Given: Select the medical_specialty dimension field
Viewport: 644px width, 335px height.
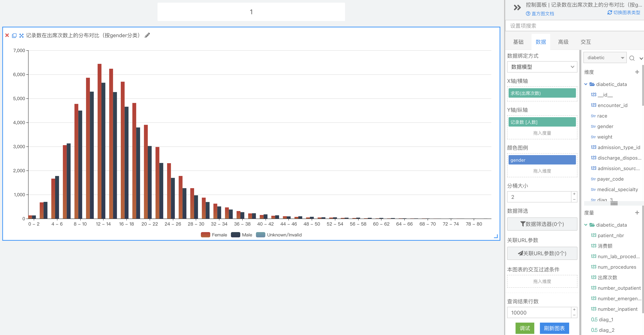Looking at the screenshot, I should (614, 189).
